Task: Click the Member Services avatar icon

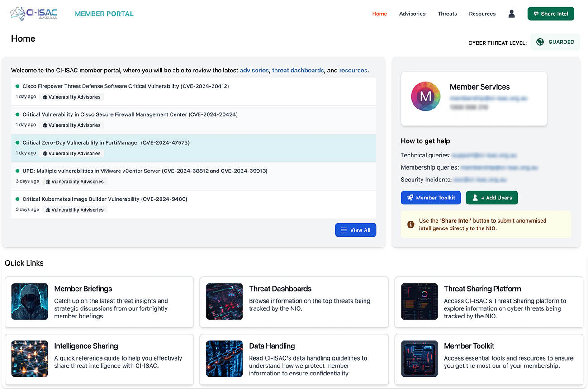Action: tap(425, 96)
